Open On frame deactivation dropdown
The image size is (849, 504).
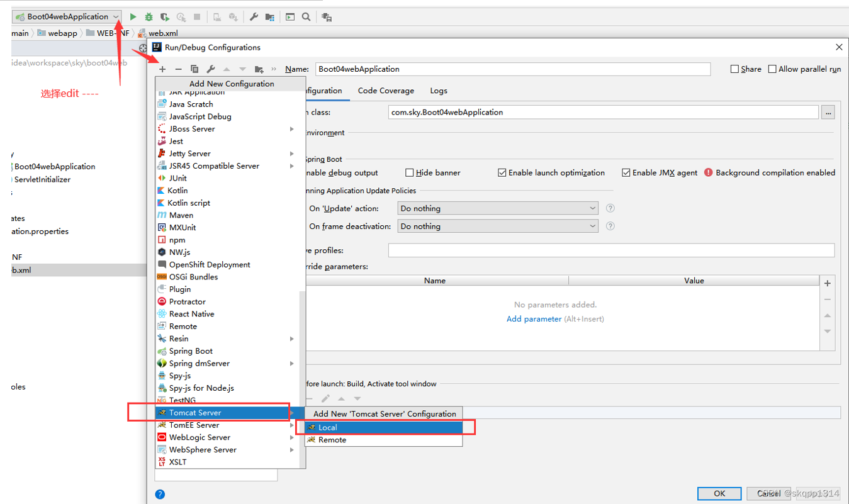point(498,226)
